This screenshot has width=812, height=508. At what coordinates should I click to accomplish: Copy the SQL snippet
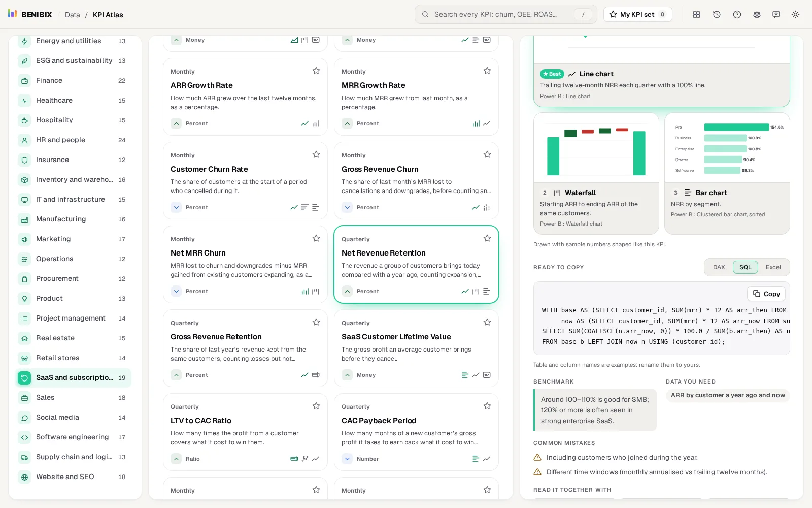tap(766, 294)
